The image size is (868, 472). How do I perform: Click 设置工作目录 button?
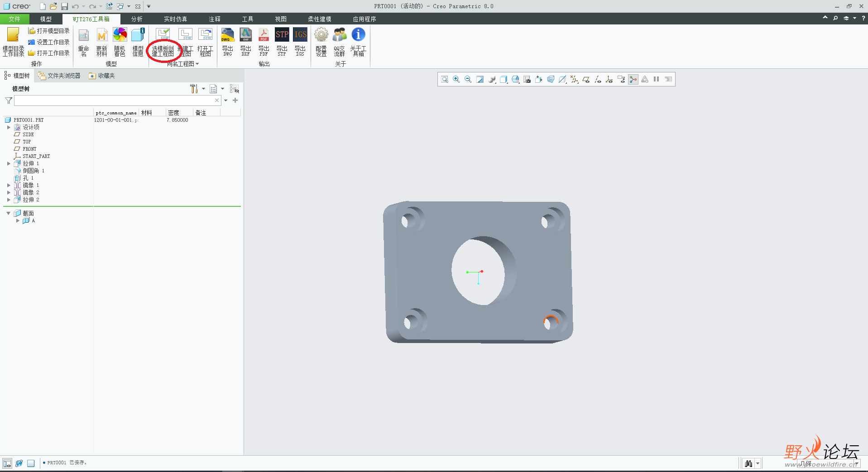pos(49,42)
